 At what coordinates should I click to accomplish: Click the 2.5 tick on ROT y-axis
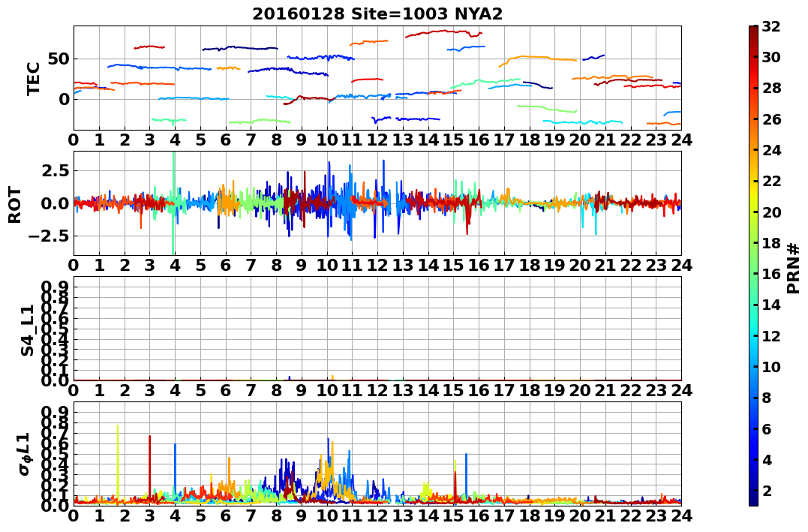56,170
